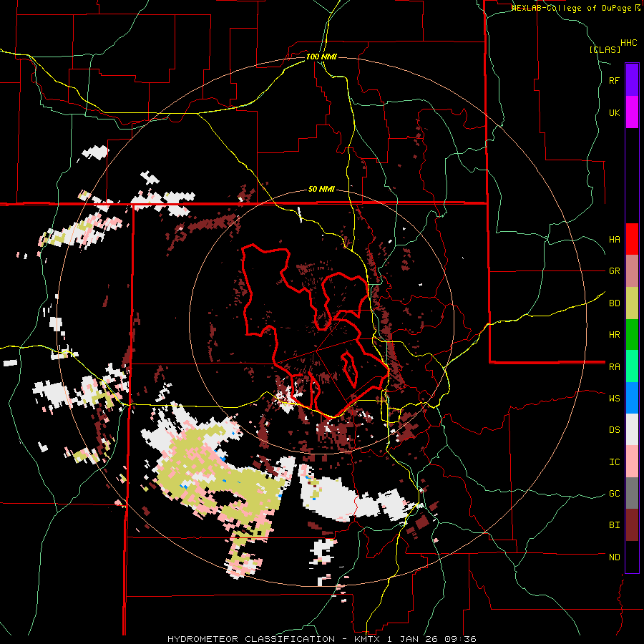
Task: Select the GR legend color block
Action: point(632,270)
